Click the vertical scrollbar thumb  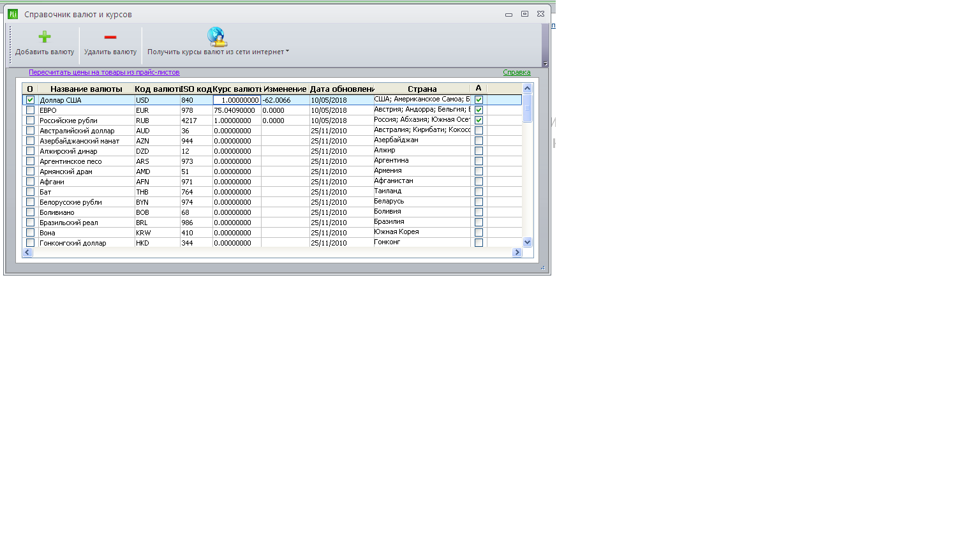(x=527, y=107)
